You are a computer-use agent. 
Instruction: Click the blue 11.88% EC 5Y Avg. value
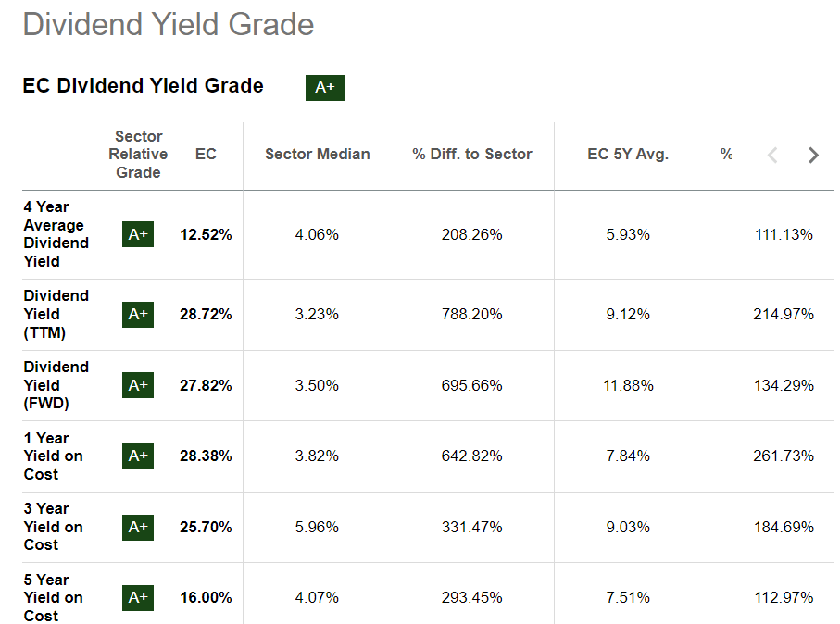pyautogui.click(x=629, y=385)
